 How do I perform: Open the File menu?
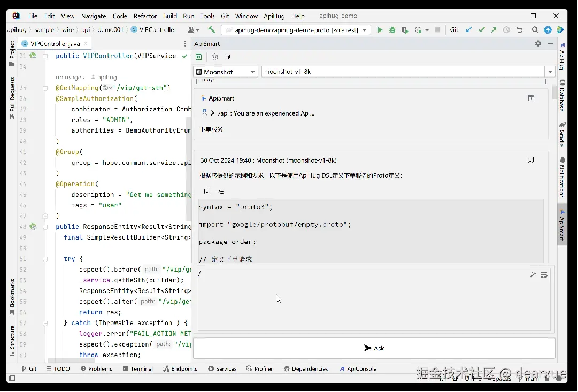(x=33, y=16)
